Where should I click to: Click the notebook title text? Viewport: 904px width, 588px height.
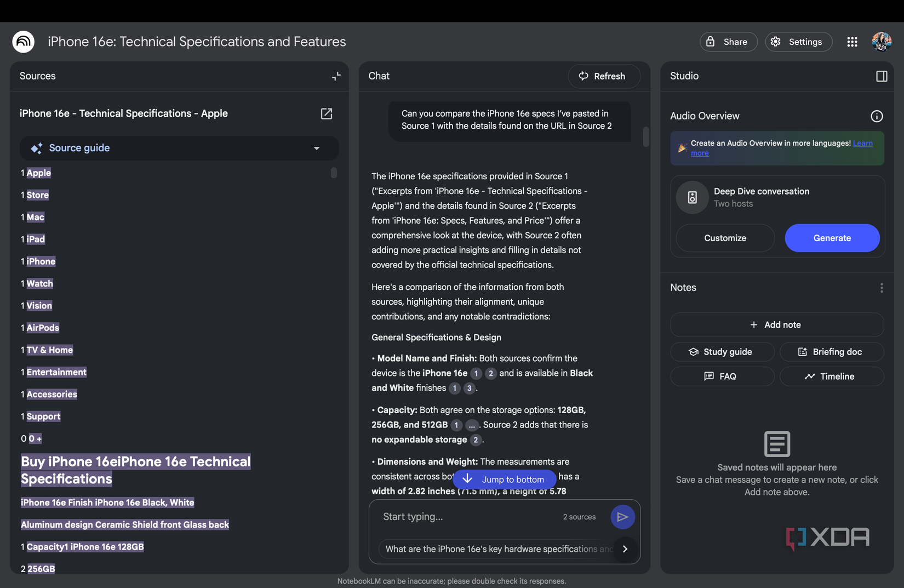197,42
